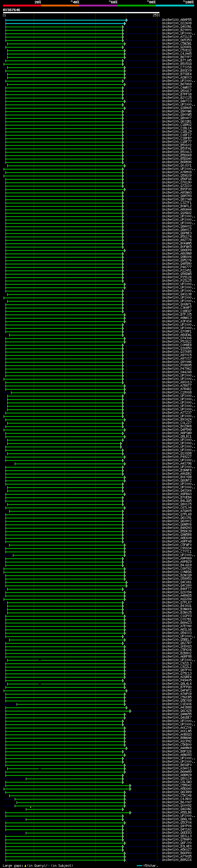Viewport: 197px width, 868px height.
Task: Select the UniRef100_B6TYP7 label
Action: [177, 57]
